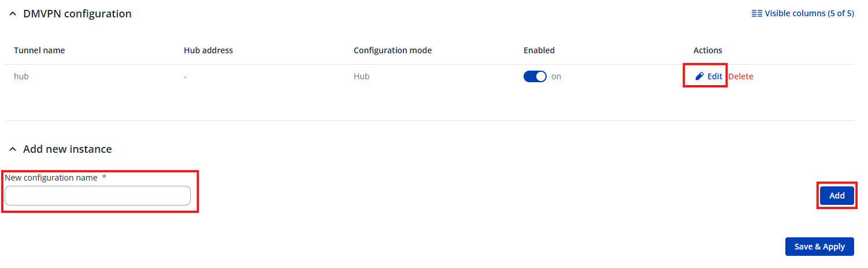Click the columns icon beside Visible columns

[756, 13]
